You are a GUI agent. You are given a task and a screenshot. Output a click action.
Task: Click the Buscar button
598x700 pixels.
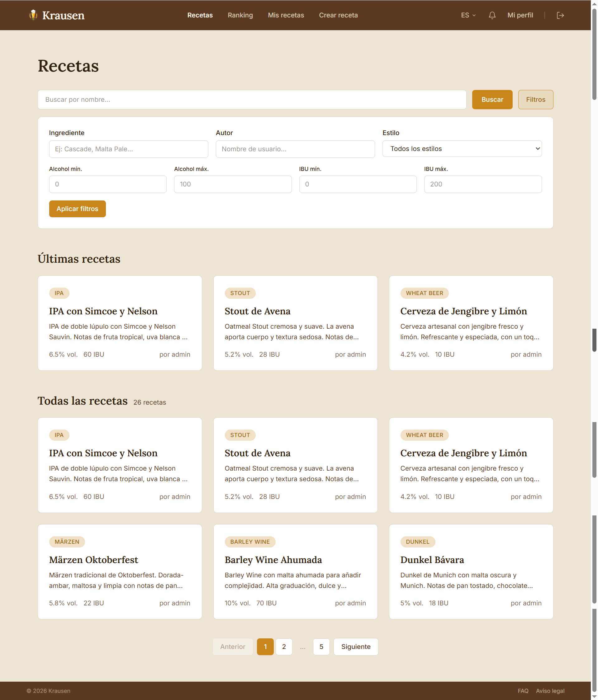point(492,100)
